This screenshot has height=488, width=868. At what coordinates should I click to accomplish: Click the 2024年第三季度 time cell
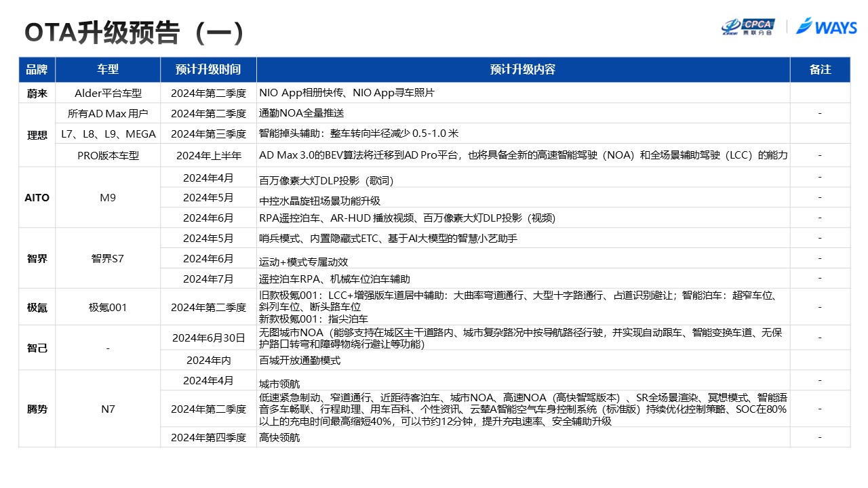click(x=208, y=134)
